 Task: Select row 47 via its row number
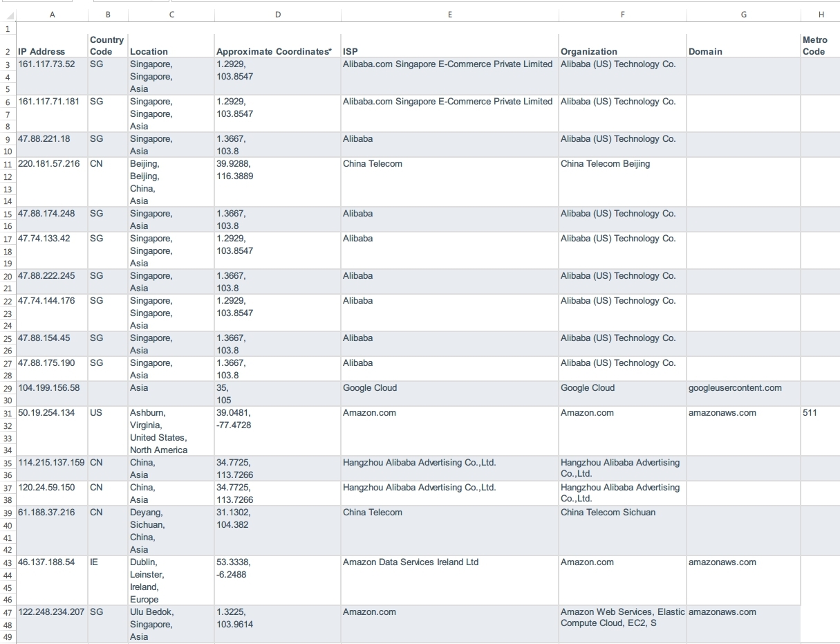click(8, 612)
